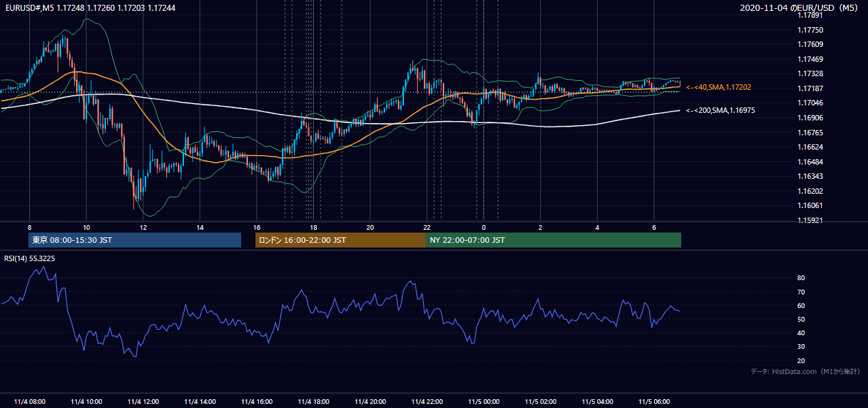The height and width of the screenshot is (408, 868).
Task: Click the RSI 30 level label
Action: tap(801, 347)
